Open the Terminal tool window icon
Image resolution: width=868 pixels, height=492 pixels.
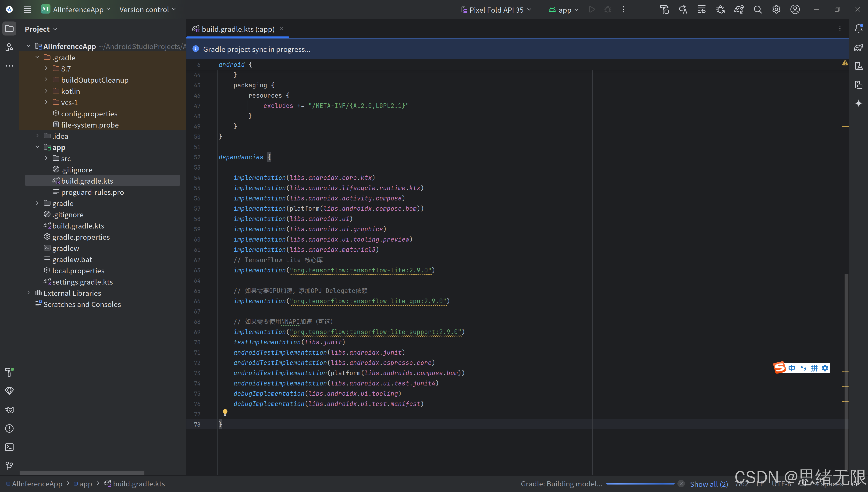click(x=9, y=447)
